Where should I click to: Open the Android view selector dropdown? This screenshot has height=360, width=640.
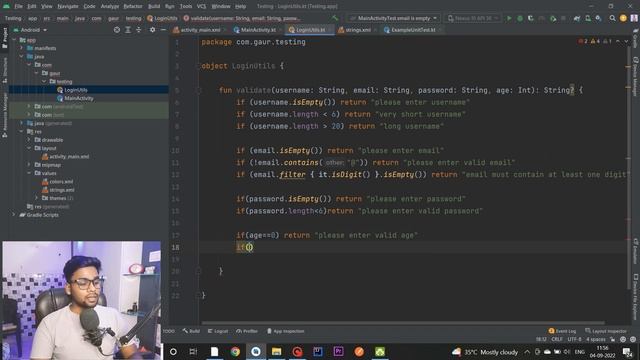click(30, 30)
